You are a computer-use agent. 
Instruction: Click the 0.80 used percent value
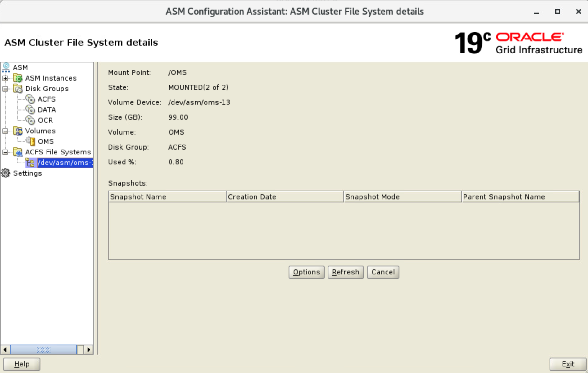click(x=176, y=162)
